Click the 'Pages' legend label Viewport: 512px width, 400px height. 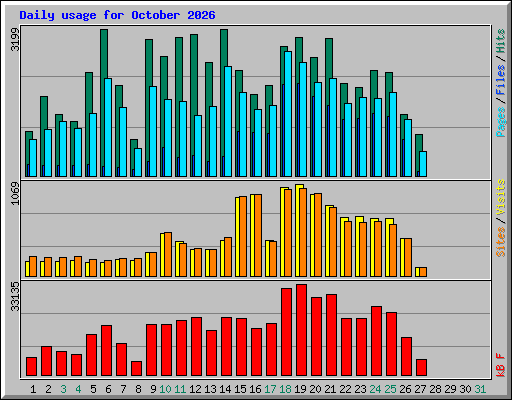click(500, 122)
